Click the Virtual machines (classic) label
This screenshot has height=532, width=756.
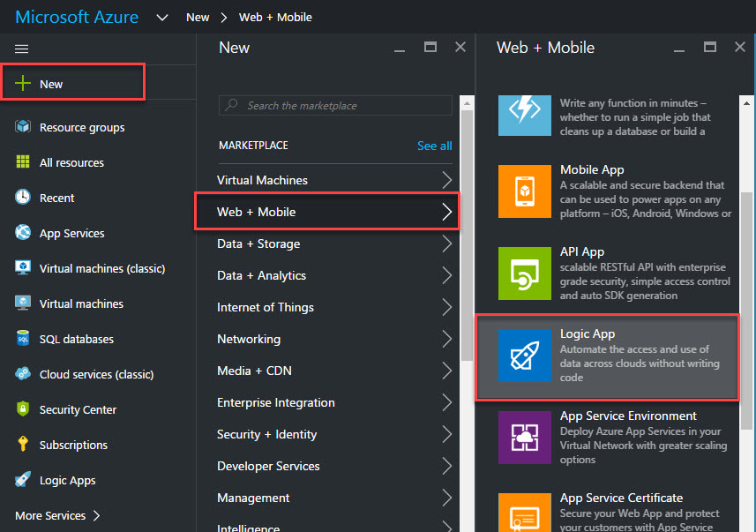coord(102,269)
